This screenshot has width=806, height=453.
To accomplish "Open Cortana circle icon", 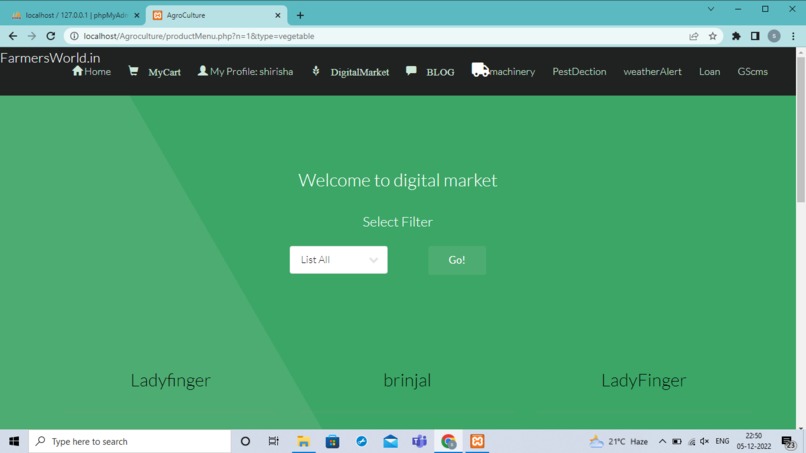I will (x=245, y=441).
